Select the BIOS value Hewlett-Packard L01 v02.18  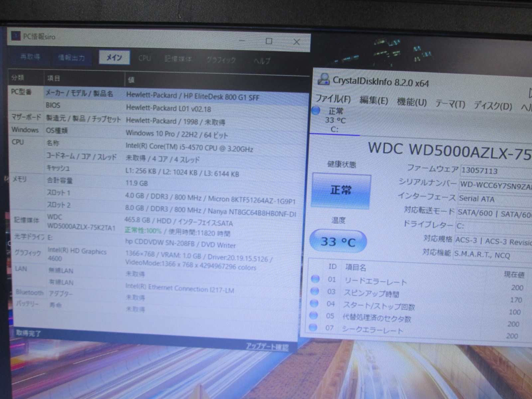coord(168,108)
